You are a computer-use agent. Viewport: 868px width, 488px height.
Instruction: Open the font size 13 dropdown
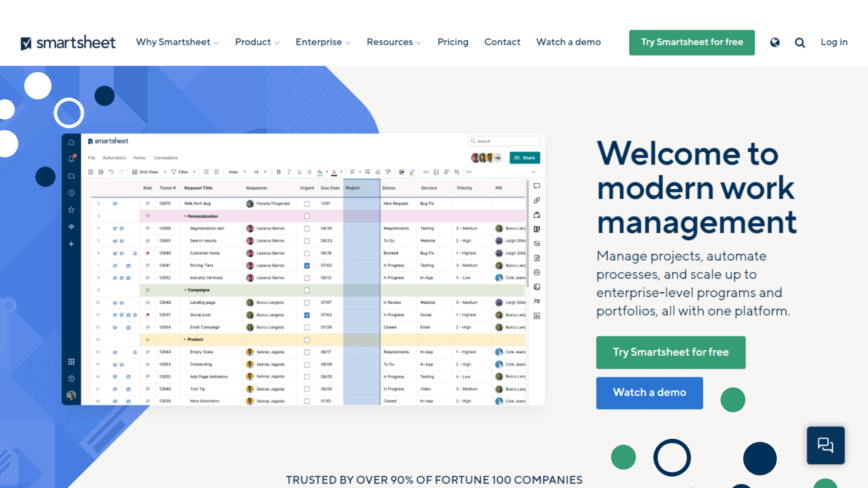point(260,172)
